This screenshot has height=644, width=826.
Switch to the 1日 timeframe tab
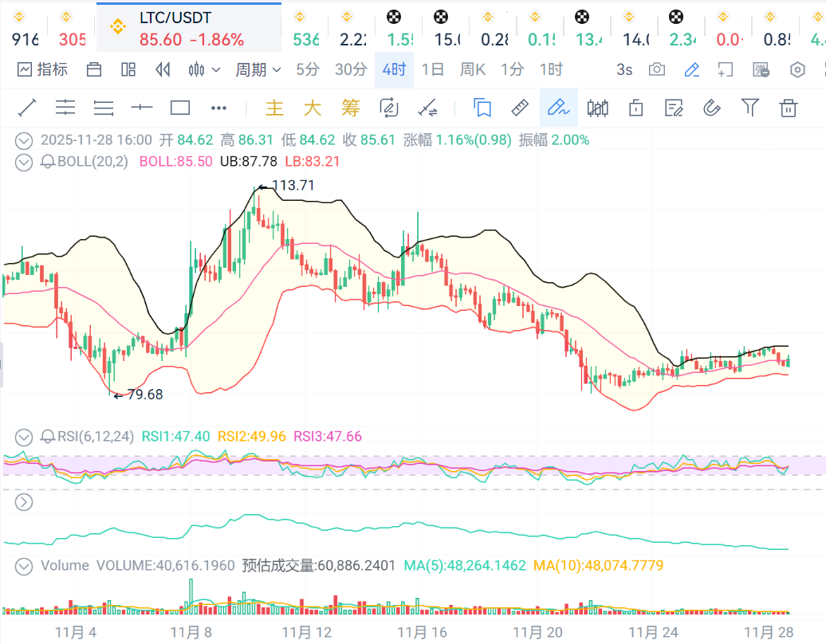(x=432, y=70)
